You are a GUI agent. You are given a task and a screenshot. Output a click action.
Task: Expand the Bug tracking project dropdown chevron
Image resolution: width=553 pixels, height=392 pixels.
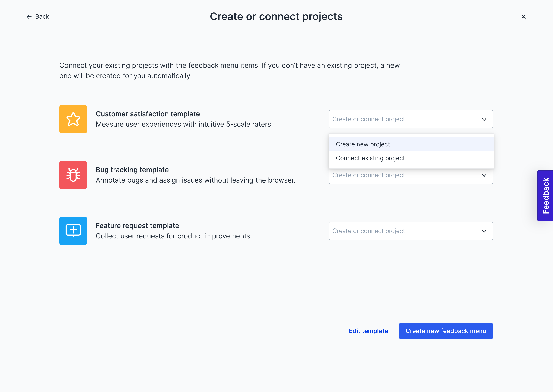484,175
